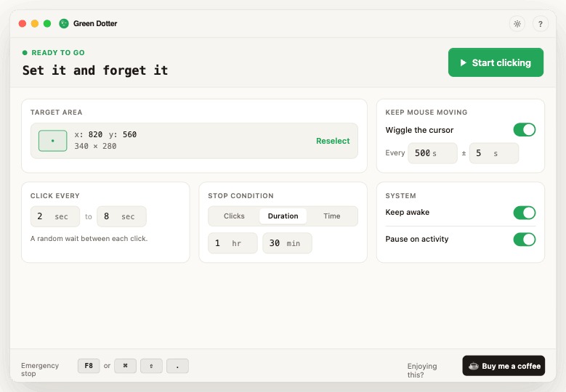This screenshot has width=566, height=392.
Task: Click the 'Enjoying this?' text
Action: coord(422,370)
